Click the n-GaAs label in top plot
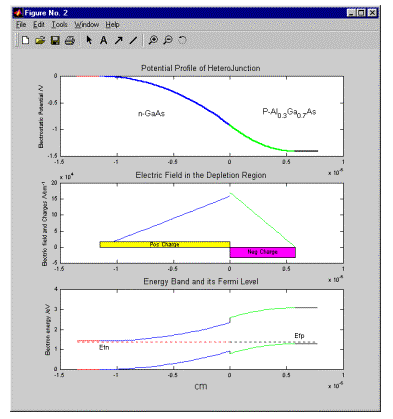The width and height of the screenshot is (393, 419). [x=151, y=113]
